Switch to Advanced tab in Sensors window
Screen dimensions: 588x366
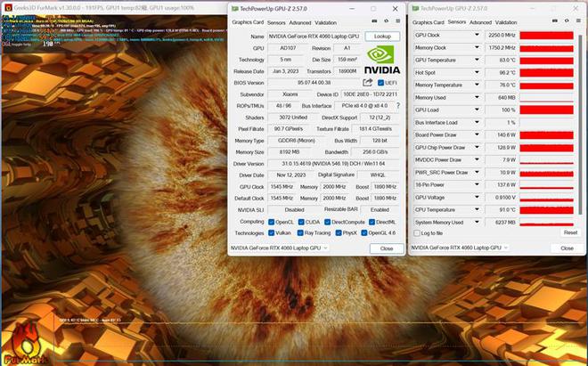480,22
